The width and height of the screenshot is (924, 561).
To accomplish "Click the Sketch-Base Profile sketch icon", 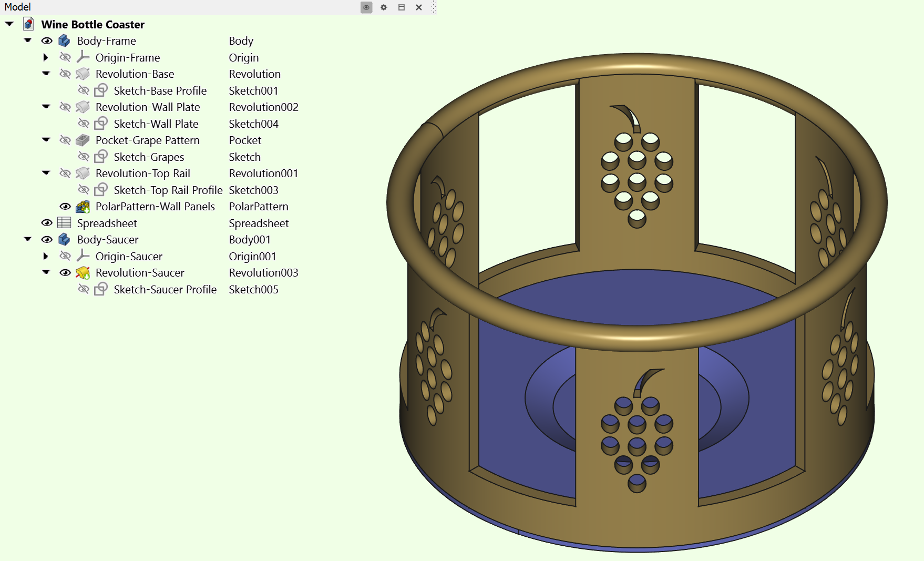I will 101,90.
